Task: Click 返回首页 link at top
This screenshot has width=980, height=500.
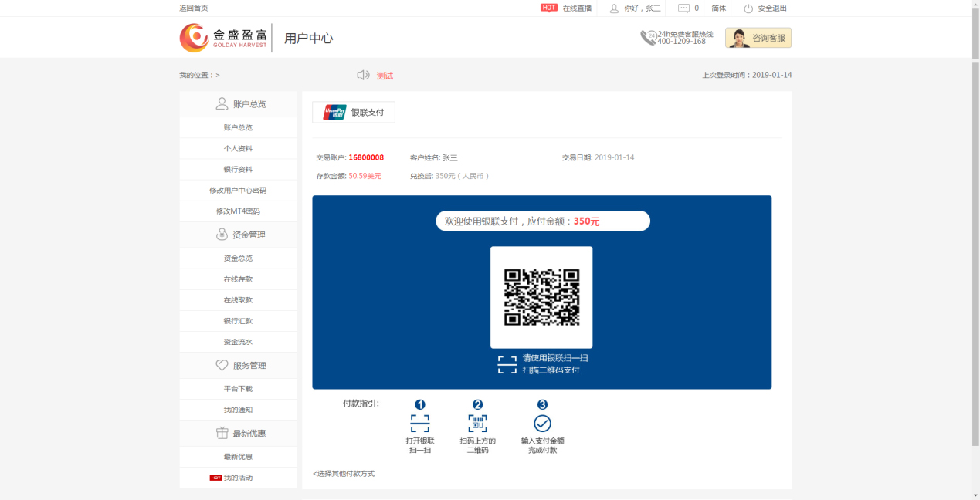Action: 193,8
